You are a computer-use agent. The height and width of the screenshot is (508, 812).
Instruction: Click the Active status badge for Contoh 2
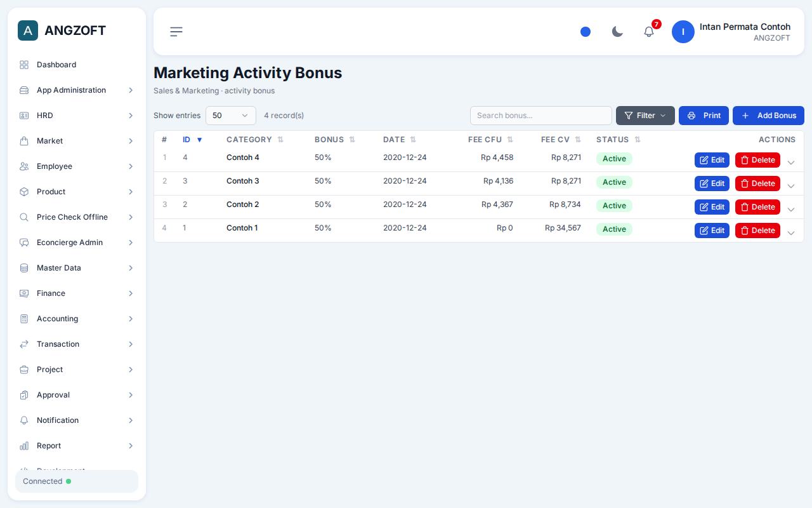(614, 206)
